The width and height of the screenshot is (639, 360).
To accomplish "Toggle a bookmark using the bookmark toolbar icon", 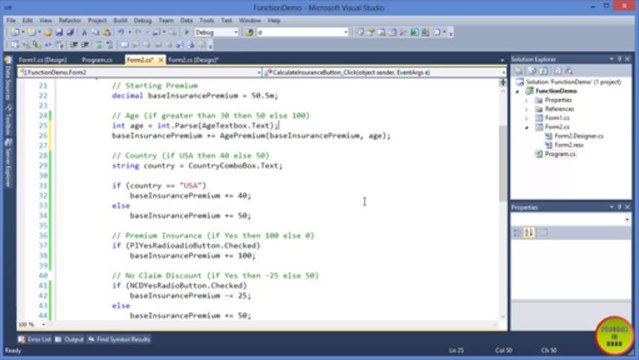I will [124, 44].
